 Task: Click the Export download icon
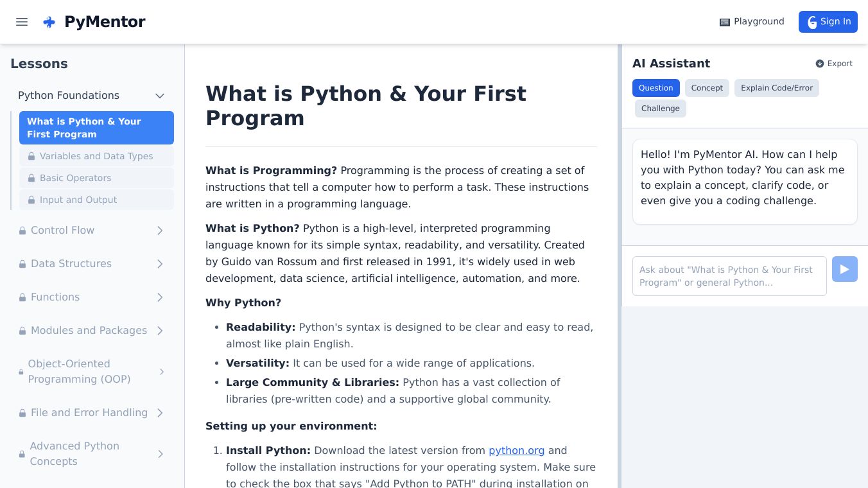[x=820, y=64]
